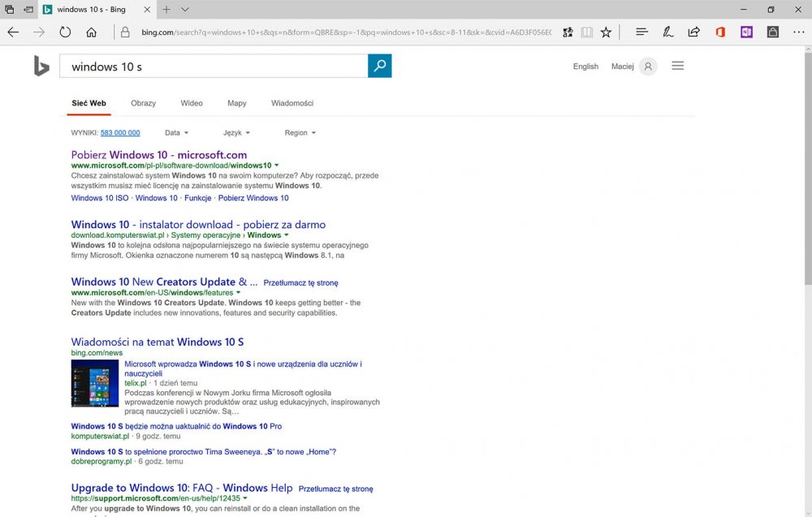Click the Windows 10 ISO sublink
The width and height of the screenshot is (812, 517).
[100, 198]
